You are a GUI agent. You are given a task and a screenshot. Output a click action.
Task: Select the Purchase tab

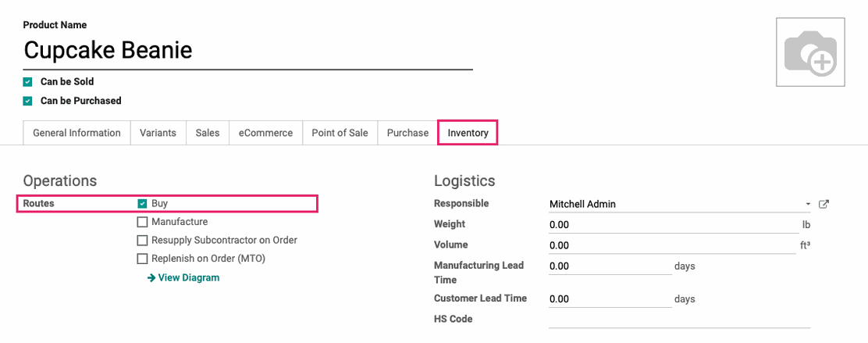point(407,133)
